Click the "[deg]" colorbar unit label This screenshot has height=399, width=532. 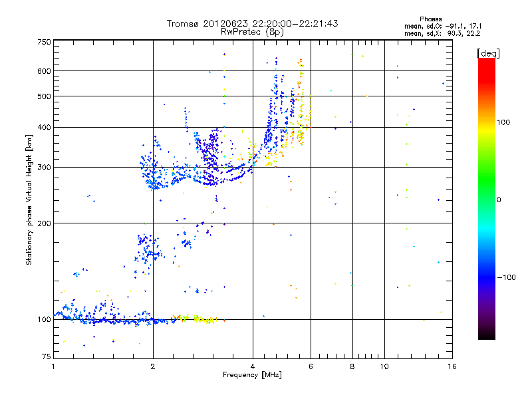tap(488, 53)
